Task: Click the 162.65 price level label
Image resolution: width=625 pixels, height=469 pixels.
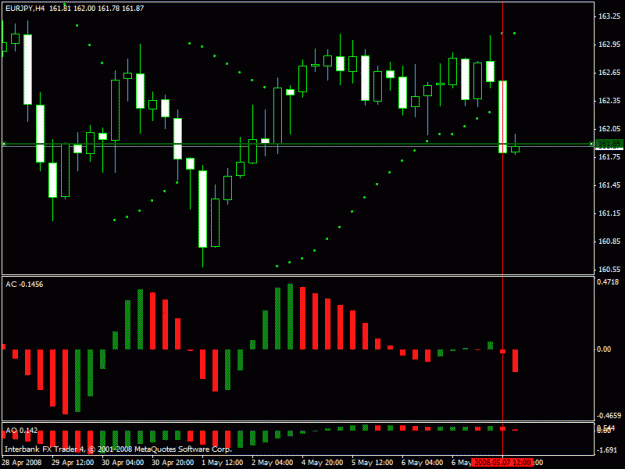Action: (609, 73)
